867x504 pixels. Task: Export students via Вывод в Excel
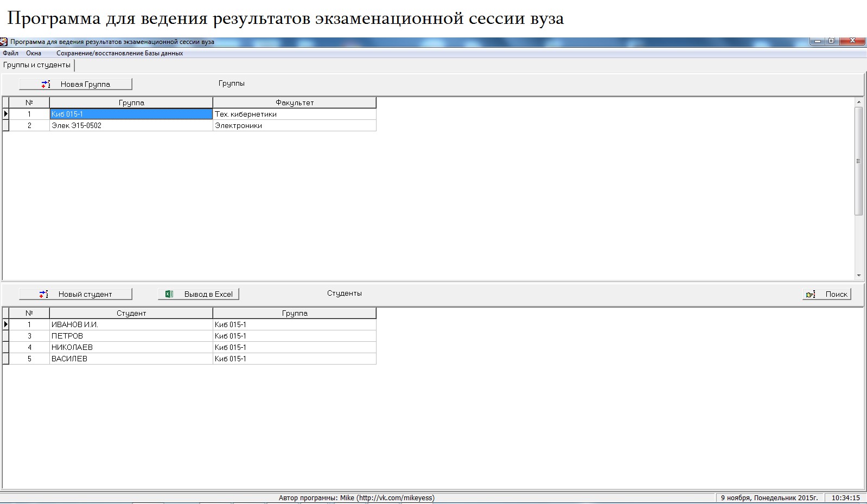199,294
